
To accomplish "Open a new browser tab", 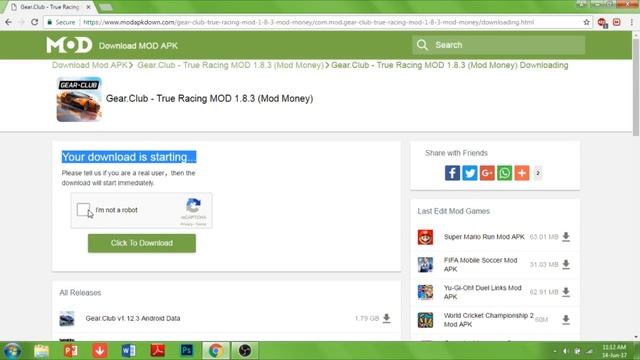I will coord(105,7).
